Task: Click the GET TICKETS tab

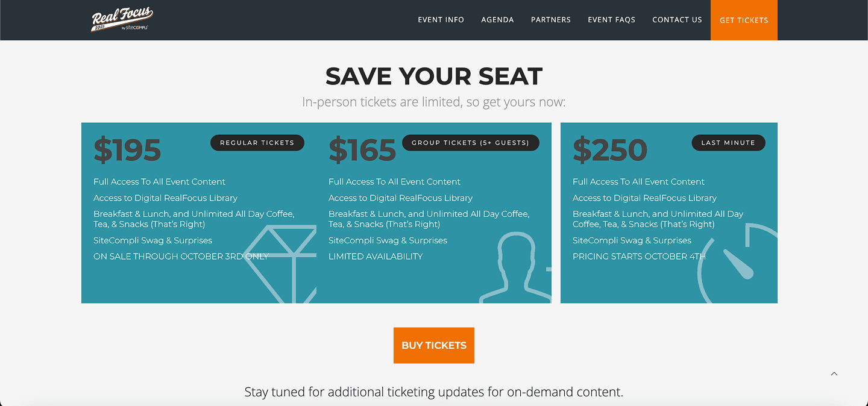Action: tap(744, 20)
